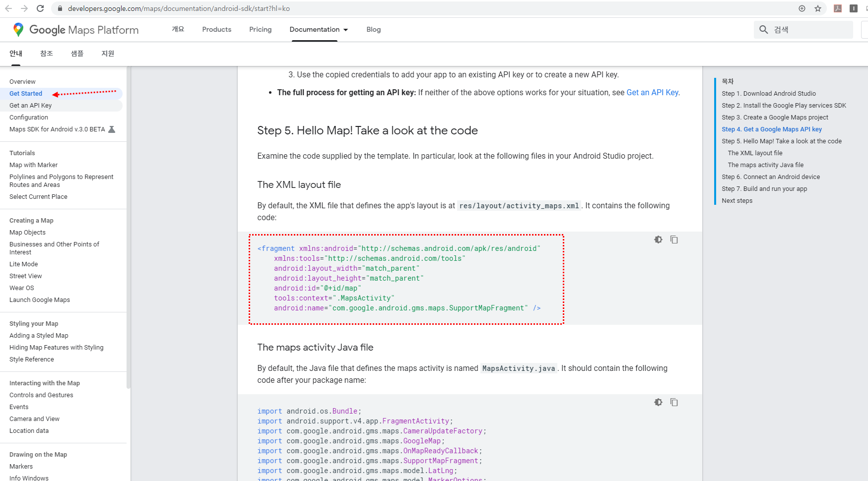Switch to the 참조 tab
The image size is (868, 481).
click(x=47, y=54)
